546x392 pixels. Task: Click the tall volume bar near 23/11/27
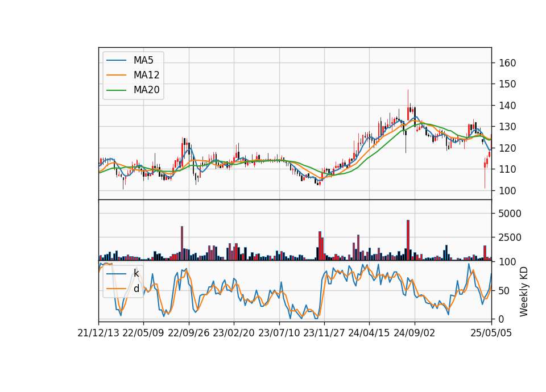(x=320, y=245)
